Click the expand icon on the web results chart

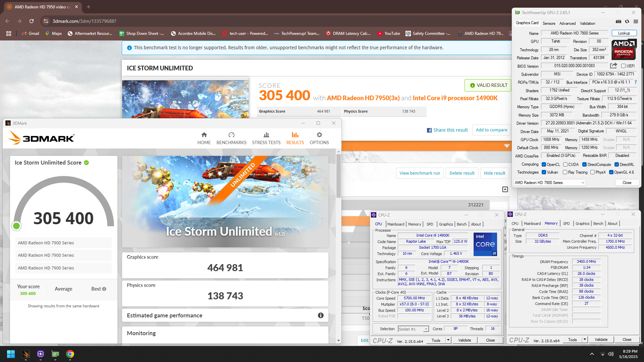coord(505,189)
